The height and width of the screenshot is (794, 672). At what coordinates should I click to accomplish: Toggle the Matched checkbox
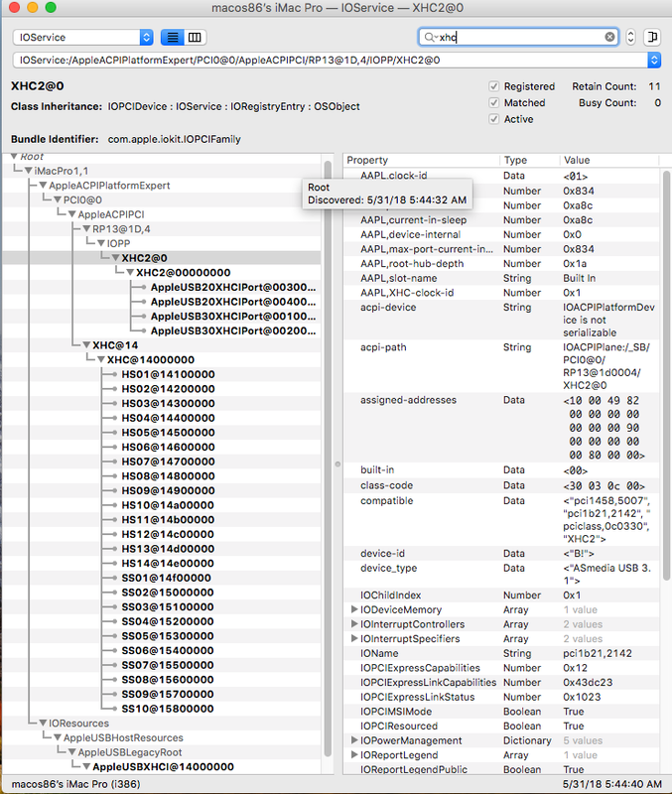coord(493,103)
